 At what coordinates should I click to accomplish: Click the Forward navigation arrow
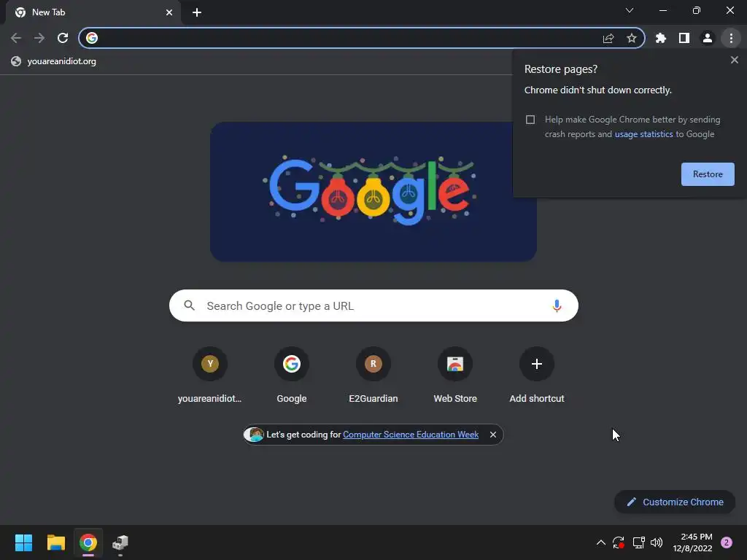click(x=39, y=38)
